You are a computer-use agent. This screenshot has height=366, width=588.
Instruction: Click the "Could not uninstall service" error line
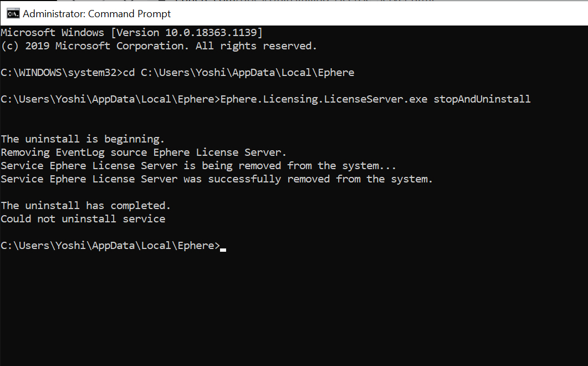click(x=83, y=219)
